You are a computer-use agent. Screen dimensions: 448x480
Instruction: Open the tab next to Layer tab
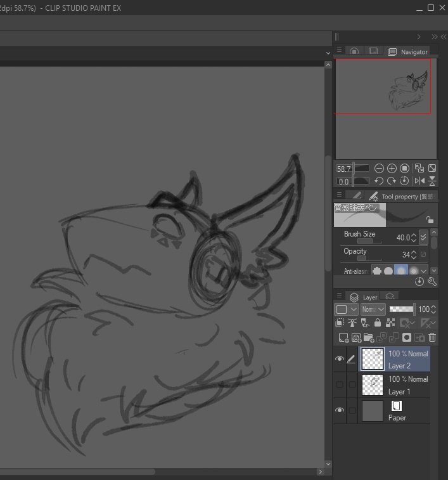click(390, 296)
